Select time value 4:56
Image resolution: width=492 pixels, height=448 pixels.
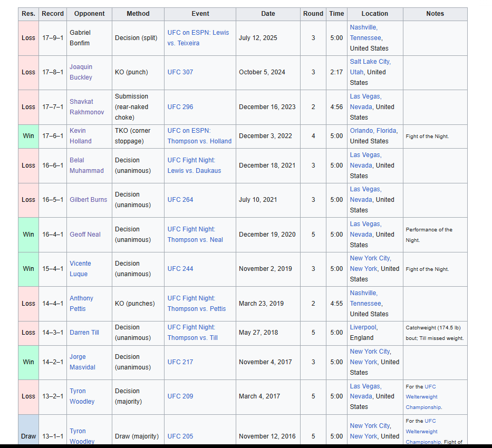tap(336, 107)
